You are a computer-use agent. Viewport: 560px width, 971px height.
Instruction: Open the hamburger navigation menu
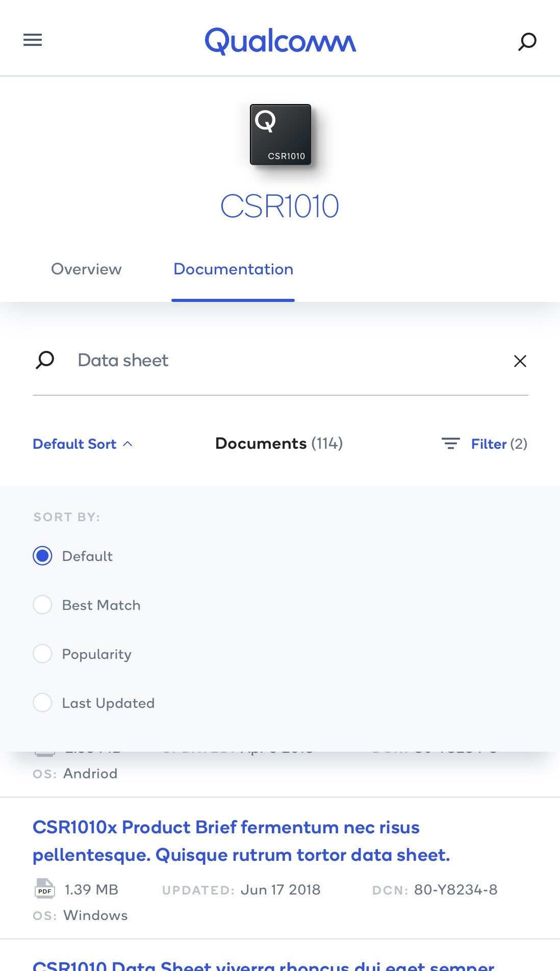[33, 40]
